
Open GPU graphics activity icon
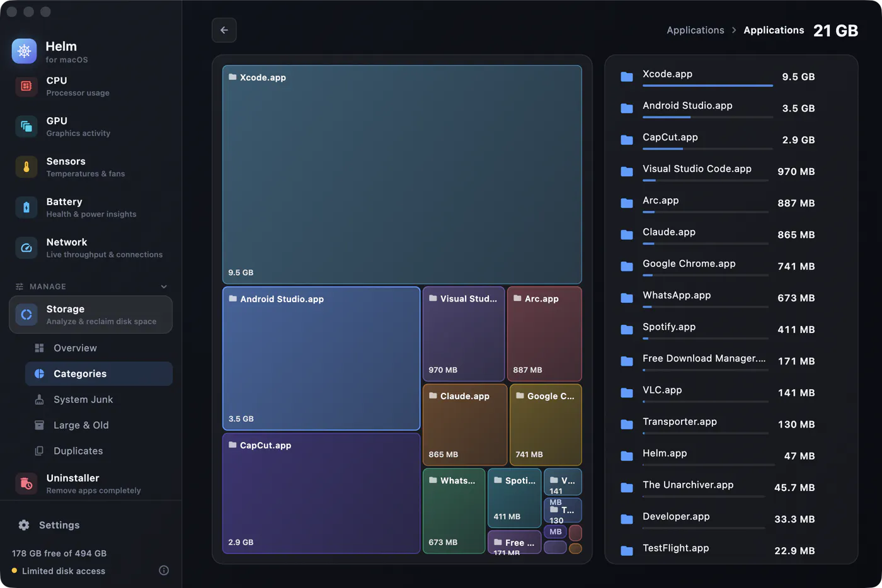[x=26, y=127]
